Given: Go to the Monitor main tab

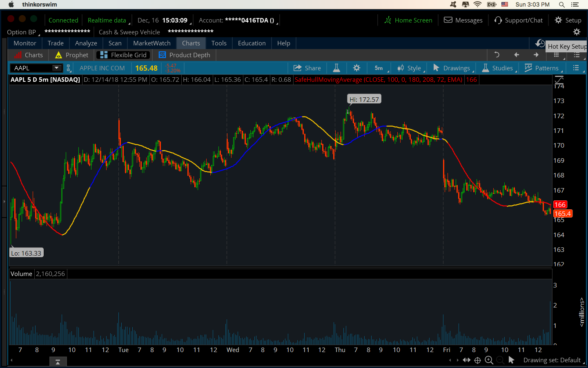Looking at the screenshot, I should pos(25,43).
